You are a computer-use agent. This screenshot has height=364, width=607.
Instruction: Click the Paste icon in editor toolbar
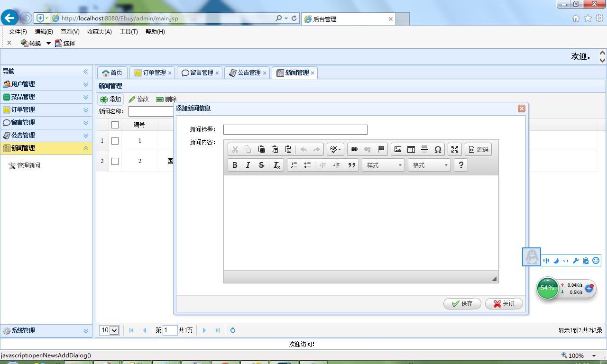(261, 149)
